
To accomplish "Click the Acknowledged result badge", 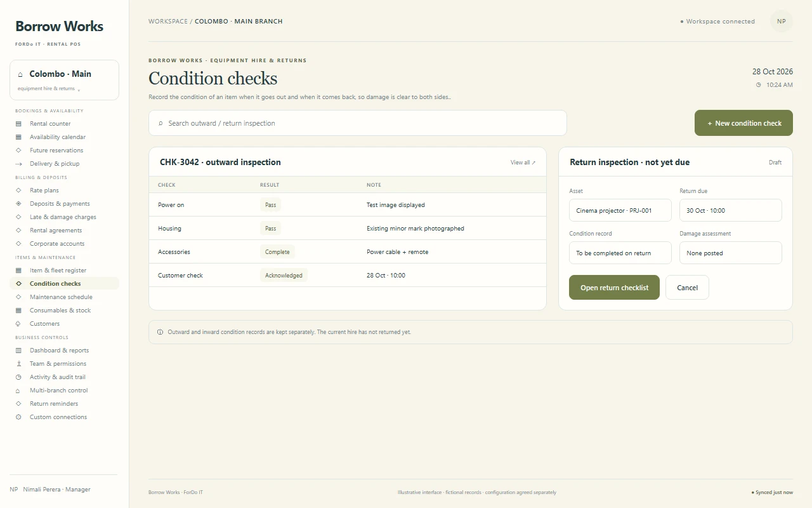I will (284, 276).
